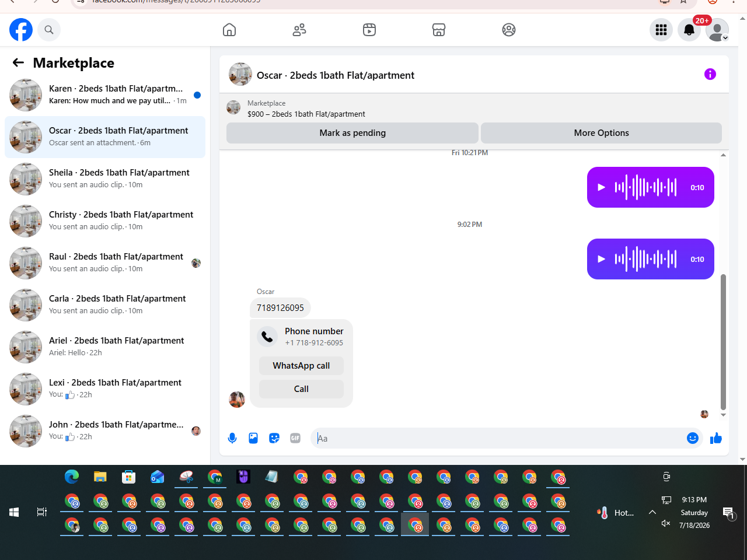Open Karen's conversation
The image size is (747, 560).
pos(105,95)
